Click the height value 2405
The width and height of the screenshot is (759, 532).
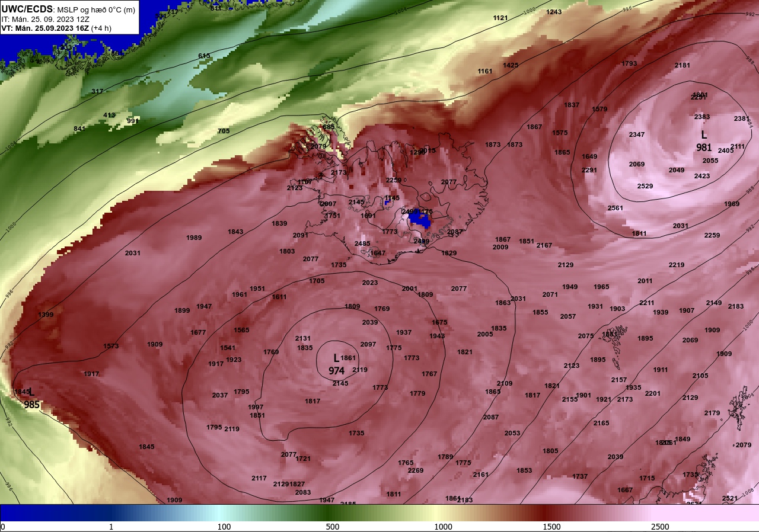pos(726,150)
